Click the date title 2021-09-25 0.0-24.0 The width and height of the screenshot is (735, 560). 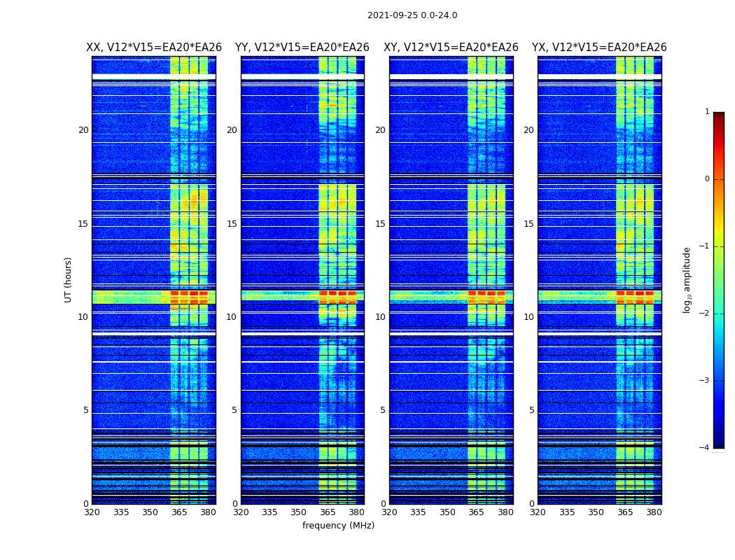[412, 15]
